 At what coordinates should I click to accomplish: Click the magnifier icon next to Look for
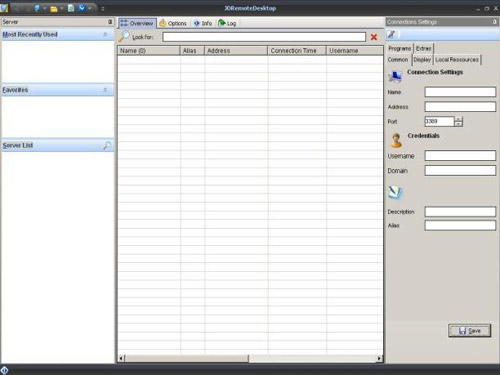[124, 36]
